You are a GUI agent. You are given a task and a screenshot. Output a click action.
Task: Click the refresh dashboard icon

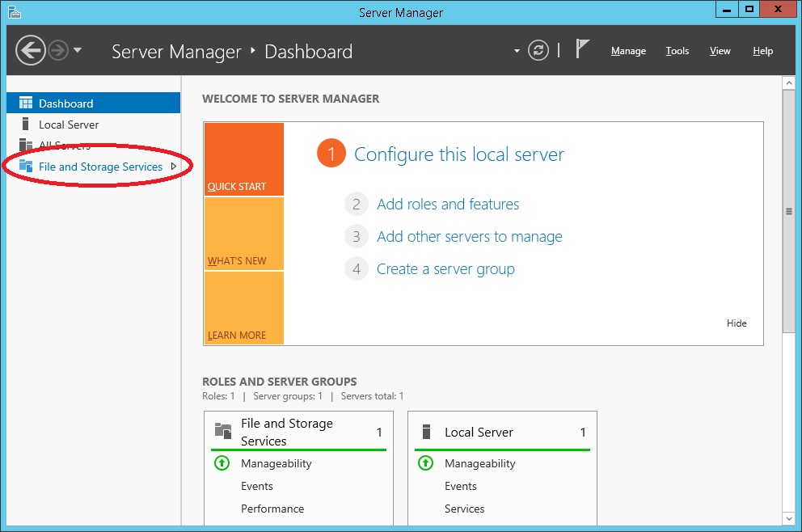pos(538,51)
